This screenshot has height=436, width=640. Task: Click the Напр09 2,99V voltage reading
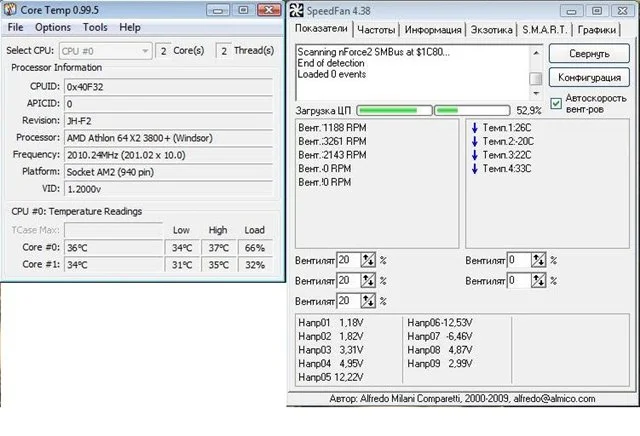tap(440, 363)
